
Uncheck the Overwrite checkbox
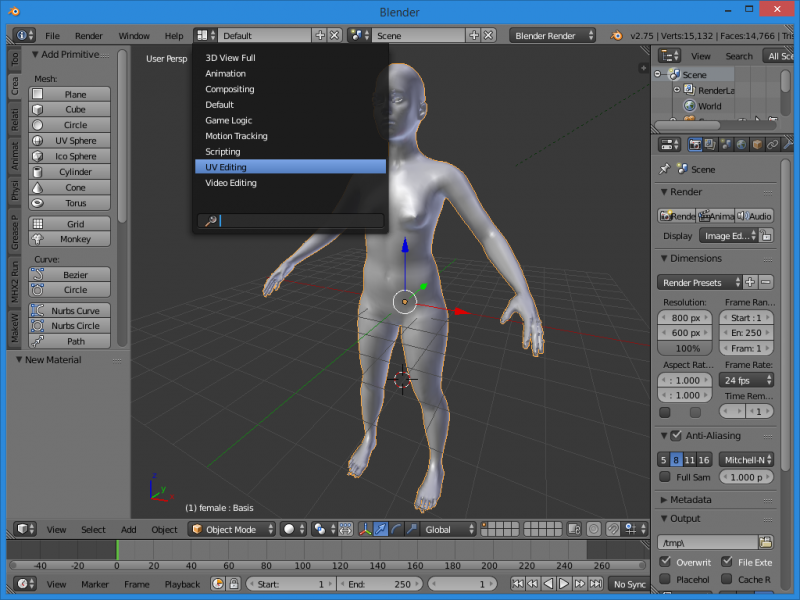[x=665, y=562]
